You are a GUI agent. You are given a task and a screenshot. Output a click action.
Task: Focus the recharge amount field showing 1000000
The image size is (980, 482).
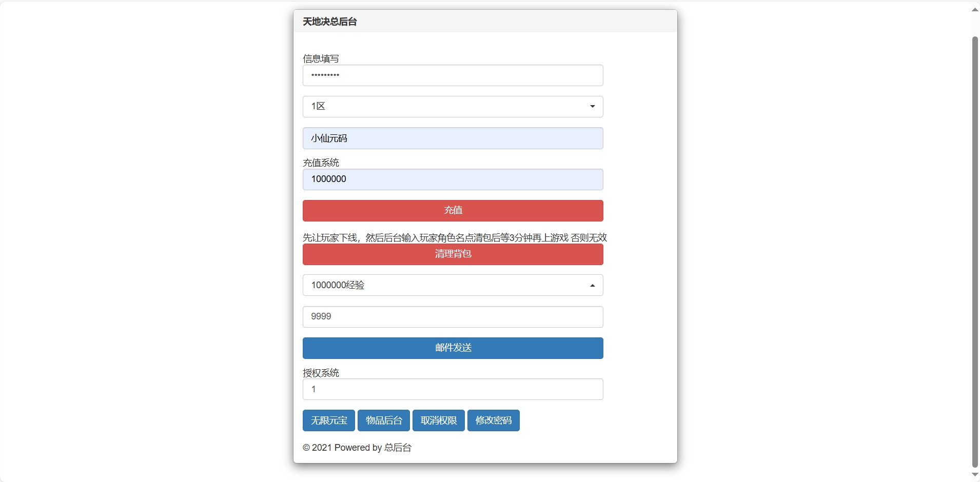tap(453, 179)
